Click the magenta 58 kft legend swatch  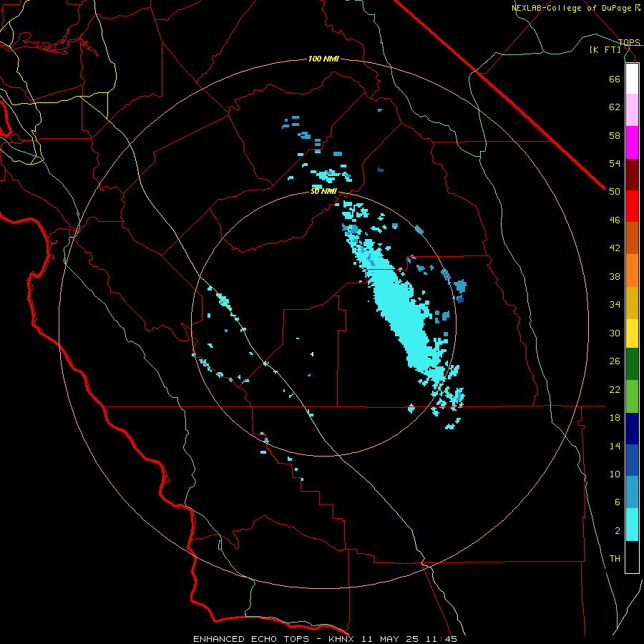point(632,142)
